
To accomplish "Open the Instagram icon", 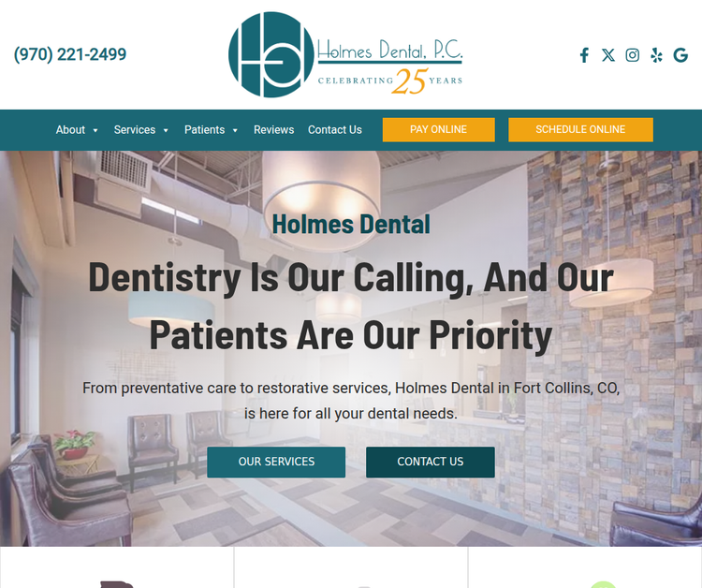I will (x=632, y=55).
